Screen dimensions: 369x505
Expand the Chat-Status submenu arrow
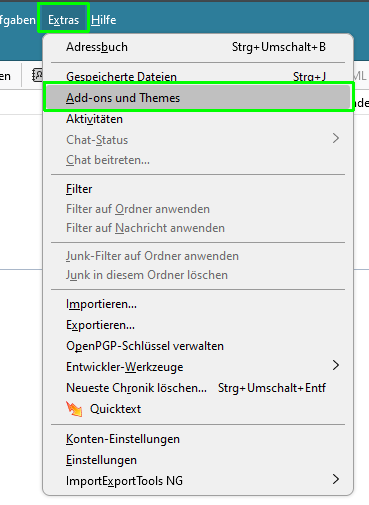pos(336,138)
